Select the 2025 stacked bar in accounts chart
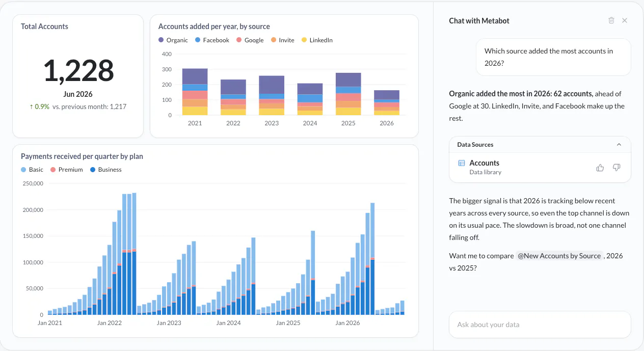Screen dimensions: 644x351 348,94
